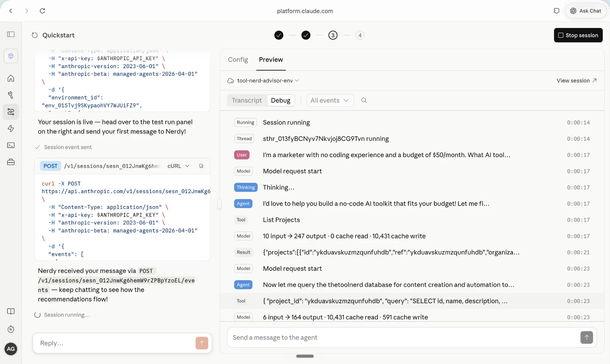Open the tools wrench icon in sidebar
The image size is (610, 364).
tap(11, 95)
